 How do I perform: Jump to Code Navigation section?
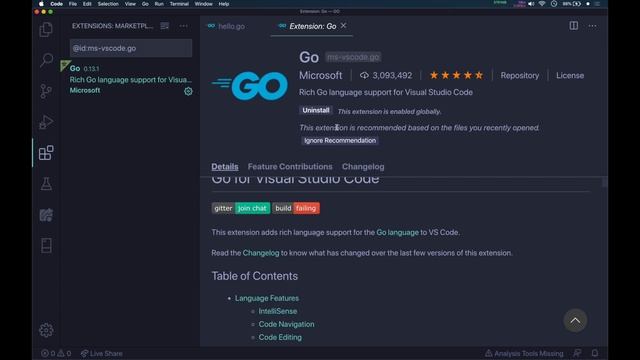pyautogui.click(x=286, y=324)
